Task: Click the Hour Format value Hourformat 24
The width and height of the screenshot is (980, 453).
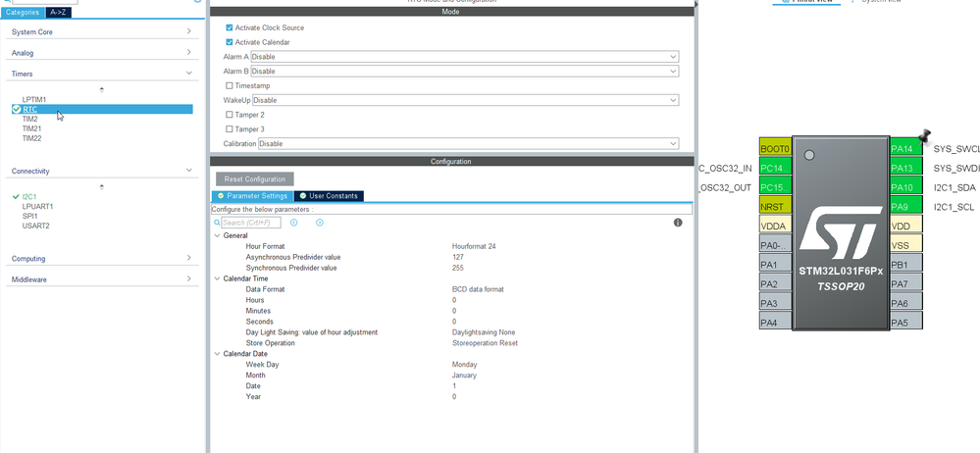Action: click(475, 246)
